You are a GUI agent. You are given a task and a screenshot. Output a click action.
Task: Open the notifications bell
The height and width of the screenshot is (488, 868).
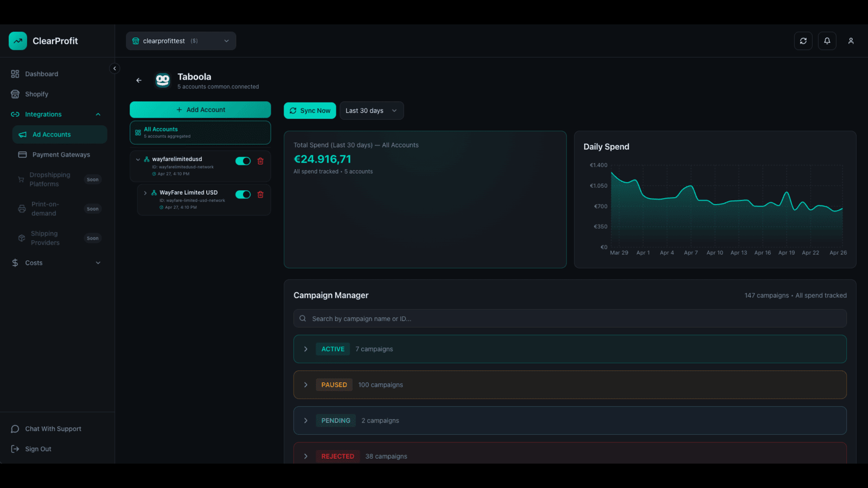[827, 41]
